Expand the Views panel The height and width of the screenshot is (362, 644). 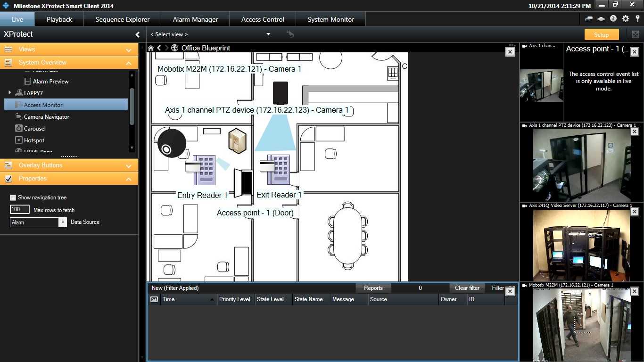point(129,49)
